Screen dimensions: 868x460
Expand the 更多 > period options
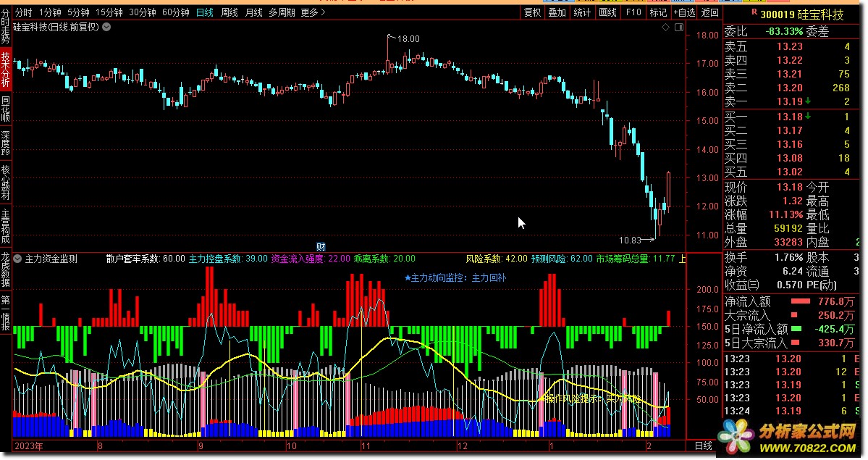pos(313,12)
